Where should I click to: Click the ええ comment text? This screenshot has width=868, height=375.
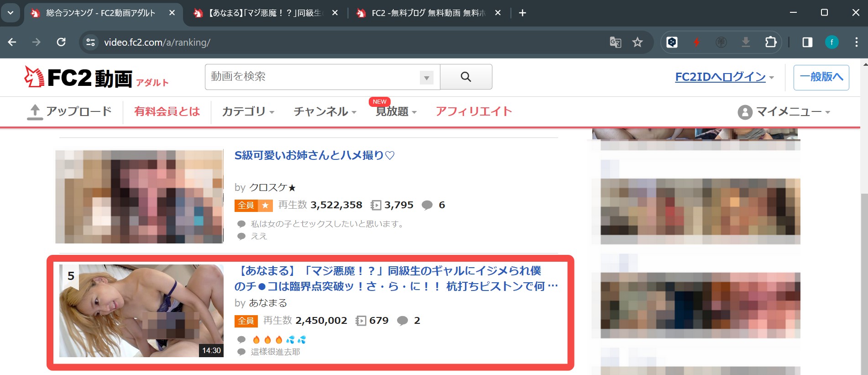pos(259,236)
